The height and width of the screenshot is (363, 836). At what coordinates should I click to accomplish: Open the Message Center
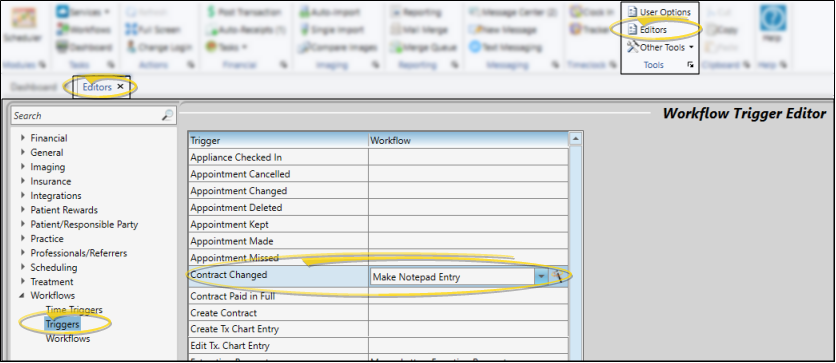[513, 12]
